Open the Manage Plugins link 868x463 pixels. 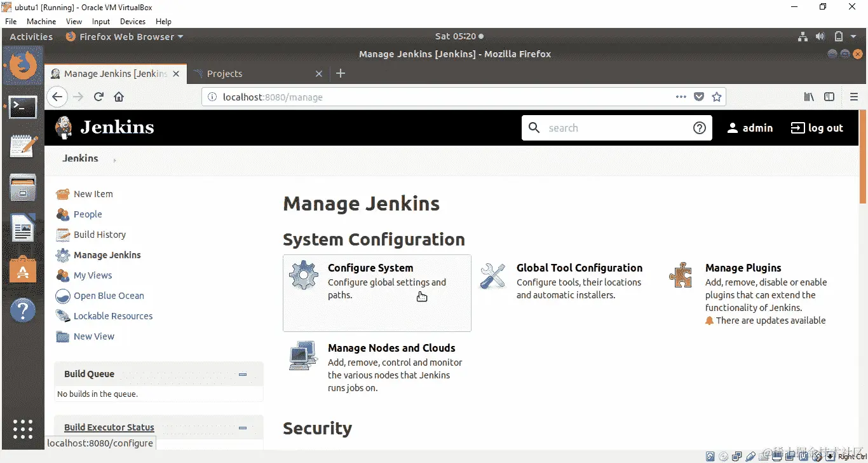point(743,268)
